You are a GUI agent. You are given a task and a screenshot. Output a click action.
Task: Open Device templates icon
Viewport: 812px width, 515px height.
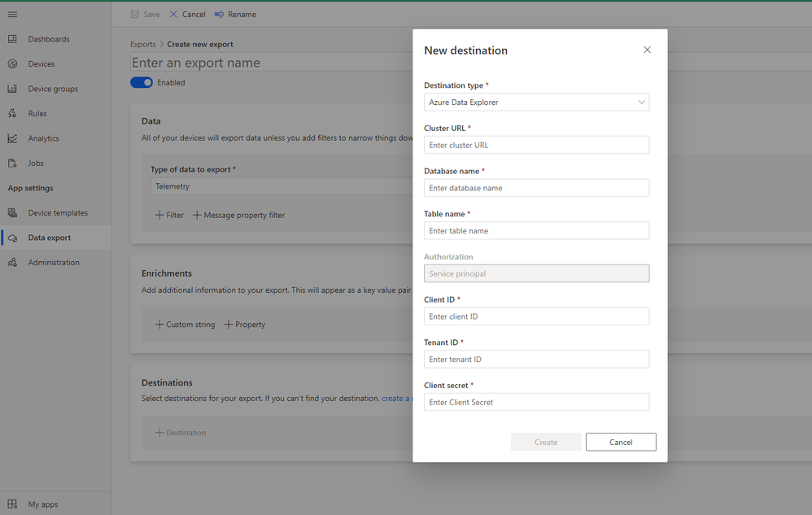[12, 213]
